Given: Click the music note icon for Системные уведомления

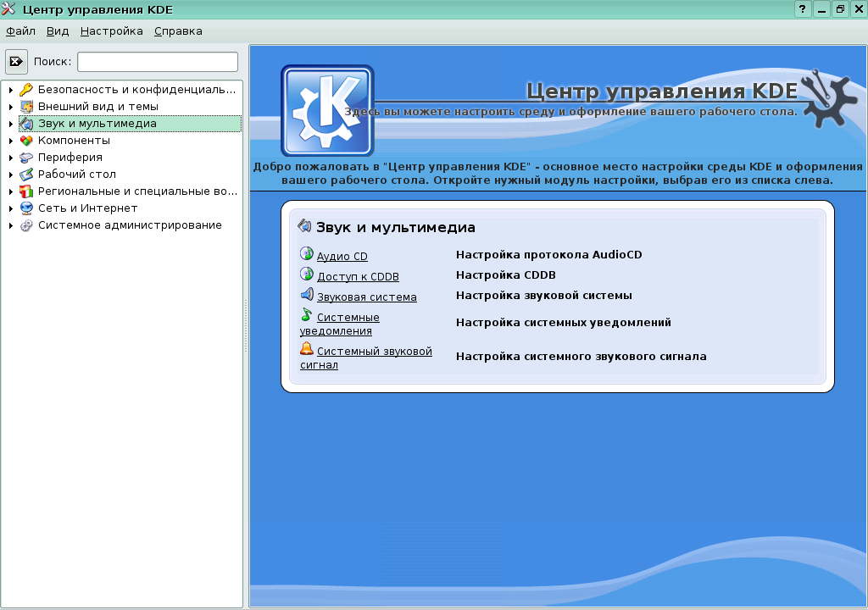Looking at the screenshot, I should pos(307,315).
